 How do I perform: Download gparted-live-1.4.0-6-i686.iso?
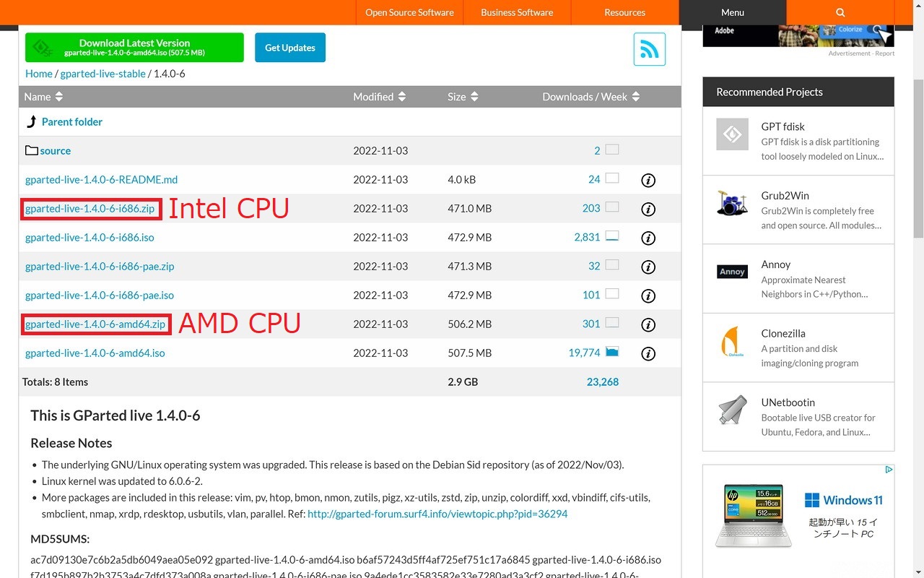coord(90,238)
